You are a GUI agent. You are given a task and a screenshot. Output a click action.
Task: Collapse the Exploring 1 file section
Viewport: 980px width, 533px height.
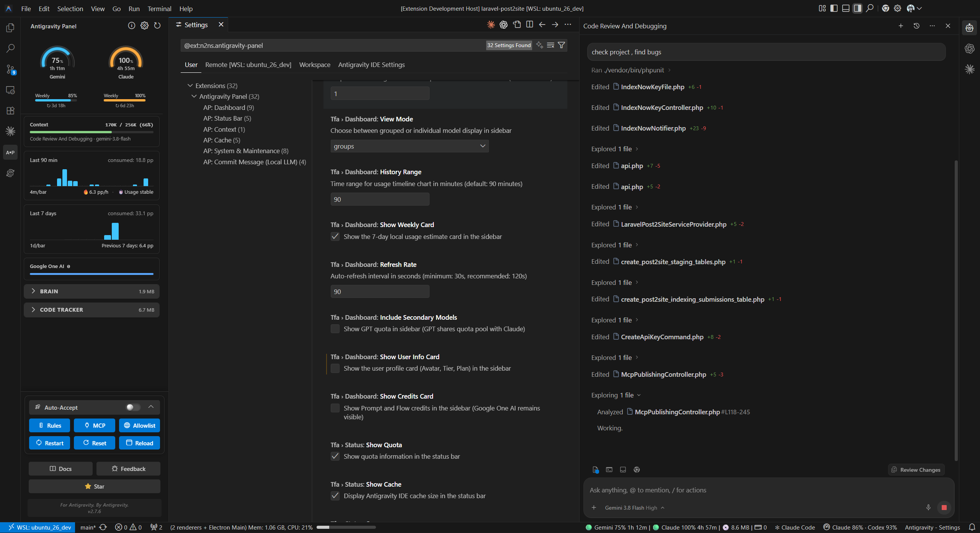pos(616,395)
